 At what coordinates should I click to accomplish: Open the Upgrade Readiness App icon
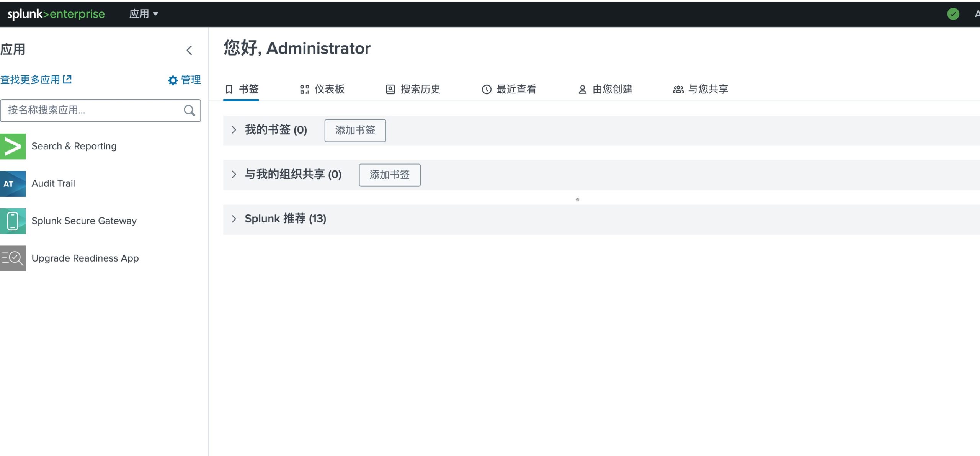13,258
